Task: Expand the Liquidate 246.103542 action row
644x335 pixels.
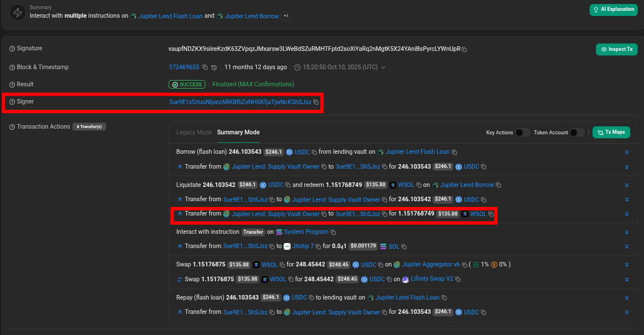Action: 627,185
